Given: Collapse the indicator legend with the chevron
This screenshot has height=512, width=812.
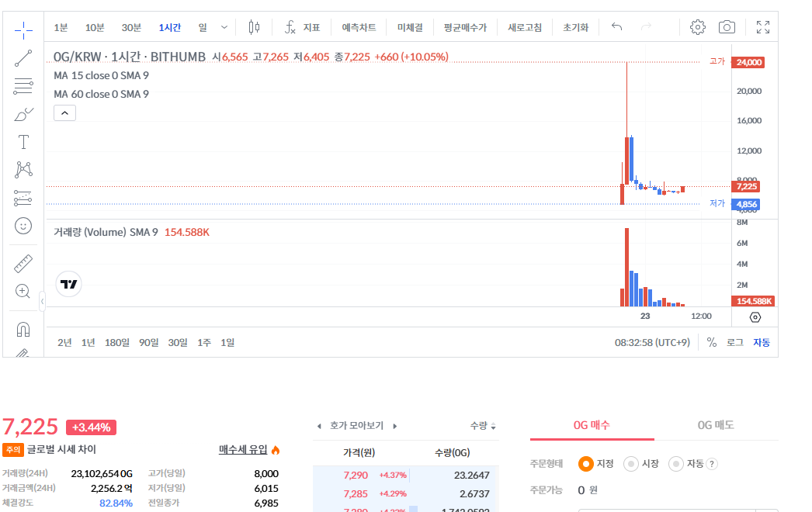Looking at the screenshot, I should tap(64, 112).
